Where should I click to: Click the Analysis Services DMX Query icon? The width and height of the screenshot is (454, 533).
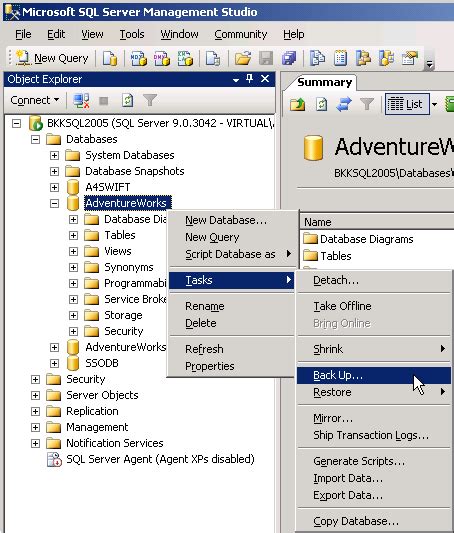[x=162, y=58]
